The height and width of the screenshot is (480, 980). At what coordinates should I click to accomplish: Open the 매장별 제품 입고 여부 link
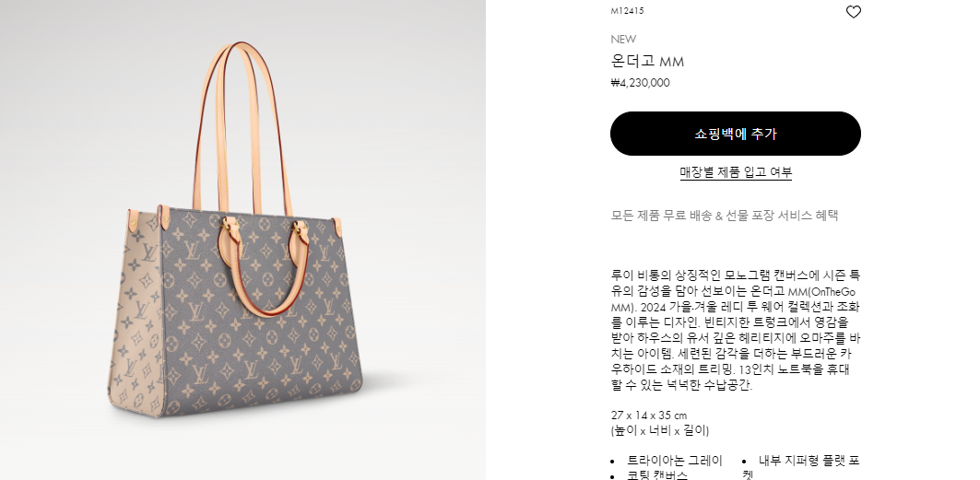(x=736, y=172)
